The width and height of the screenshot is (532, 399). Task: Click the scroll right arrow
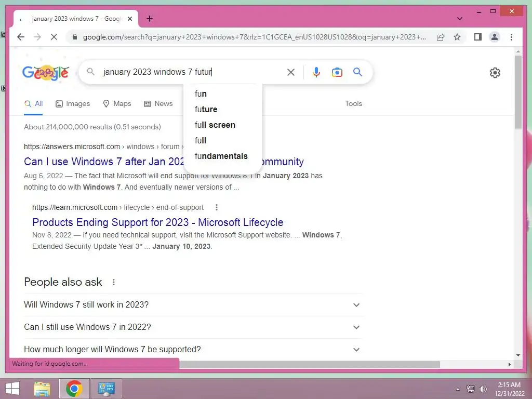click(x=509, y=364)
